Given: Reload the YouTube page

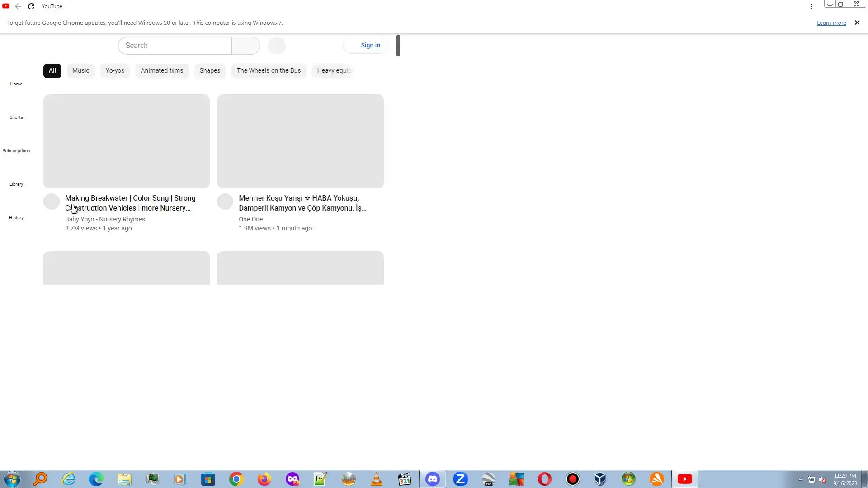Looking at the screenshot, I should point(31,6).
